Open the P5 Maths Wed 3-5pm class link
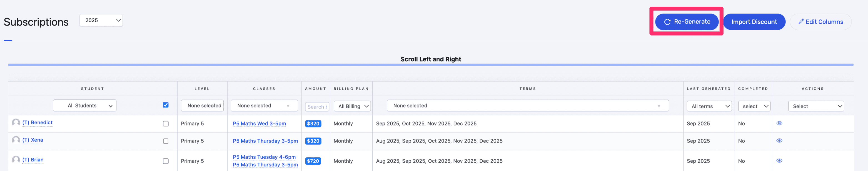This screenshot has width=868, height=171. pyautogui.click(x=259, y=124)
